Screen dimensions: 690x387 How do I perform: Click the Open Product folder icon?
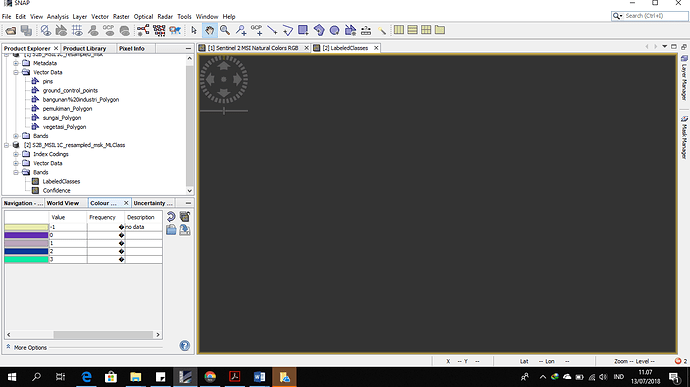(x=11, y=30)
